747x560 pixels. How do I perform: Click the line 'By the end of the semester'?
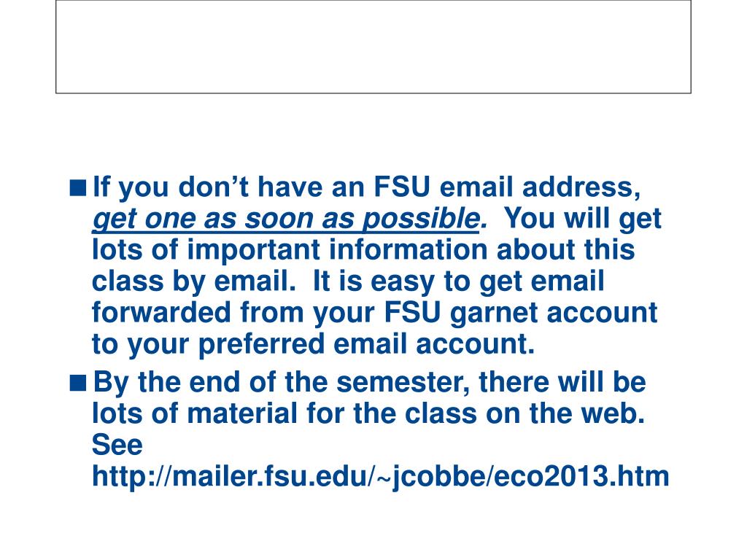(281, 383)
